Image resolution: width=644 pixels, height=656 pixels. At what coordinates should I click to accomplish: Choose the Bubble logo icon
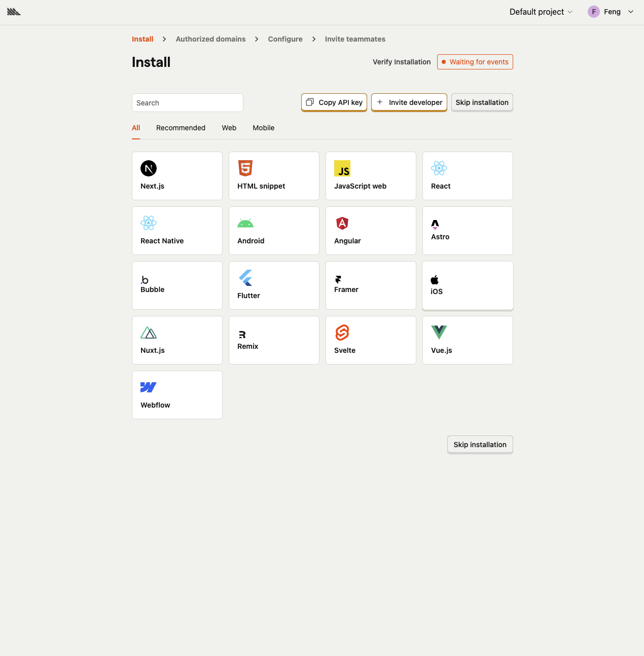point(145,280)
